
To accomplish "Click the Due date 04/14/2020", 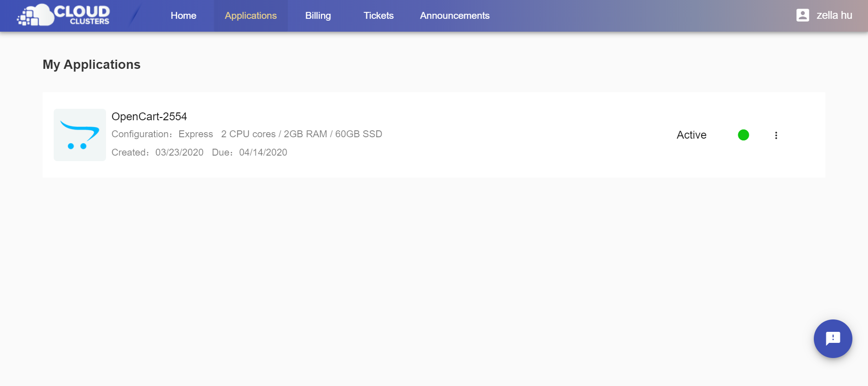I will click(263, 152).
